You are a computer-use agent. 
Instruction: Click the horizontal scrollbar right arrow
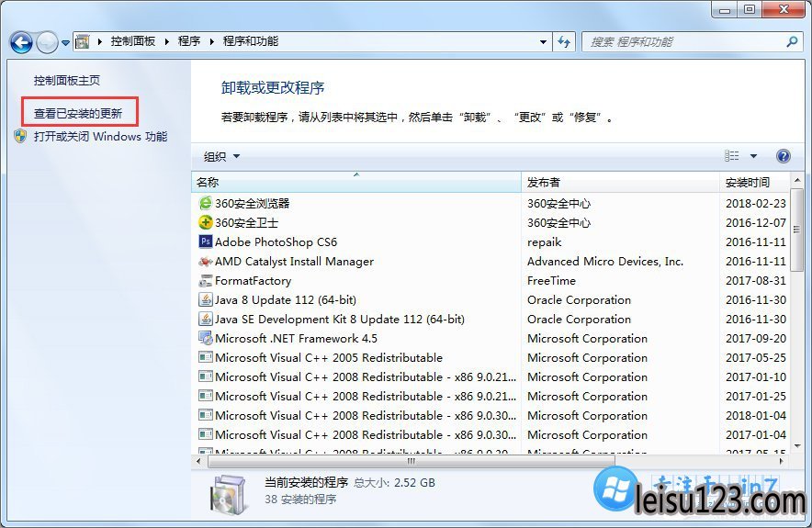[x=782, y=461]
